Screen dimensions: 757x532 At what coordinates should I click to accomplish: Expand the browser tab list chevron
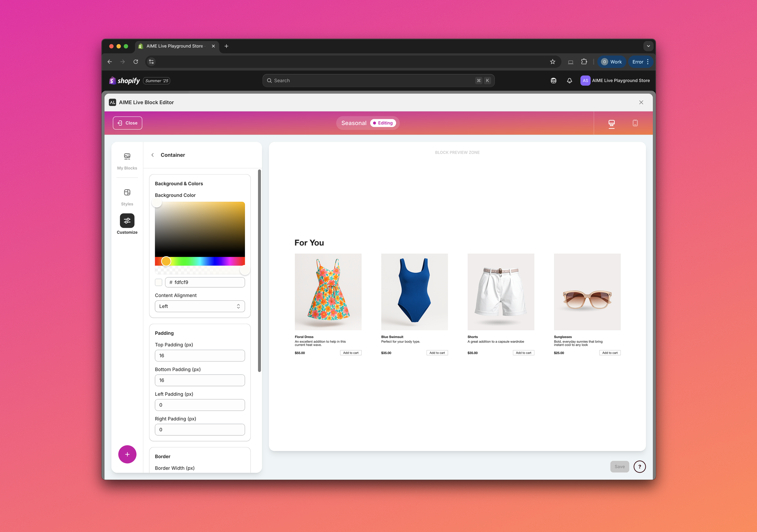click(648, 46)
